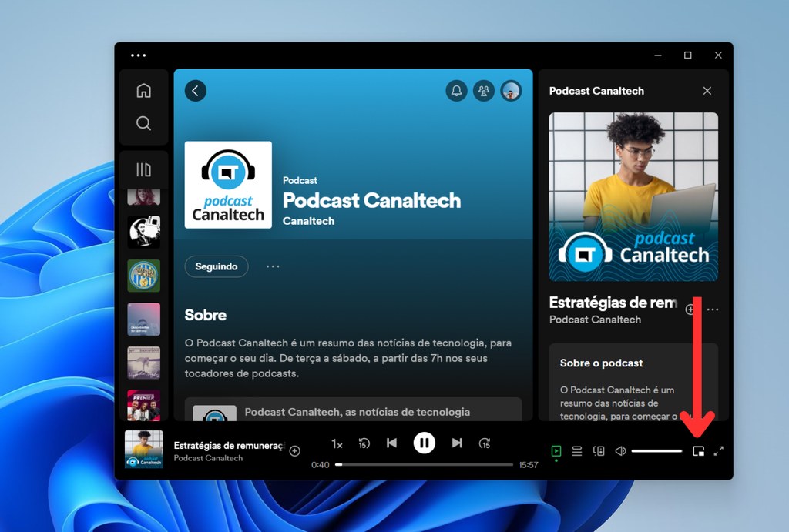Close the Podcast Canaltech side panel
This screenshot has width=789, height=532.
(x=707, y=90)
